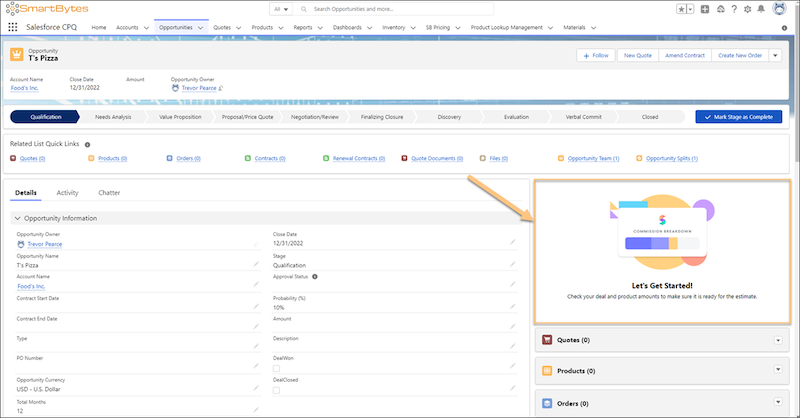
Task: Open the Renewal Contracts (0) quick link
Action: pos(359,159)
